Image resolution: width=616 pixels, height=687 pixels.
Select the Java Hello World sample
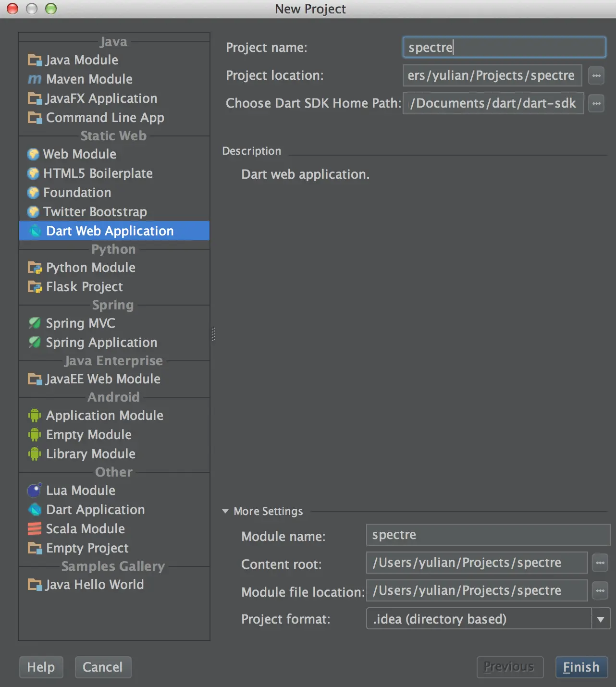(95, 584)
